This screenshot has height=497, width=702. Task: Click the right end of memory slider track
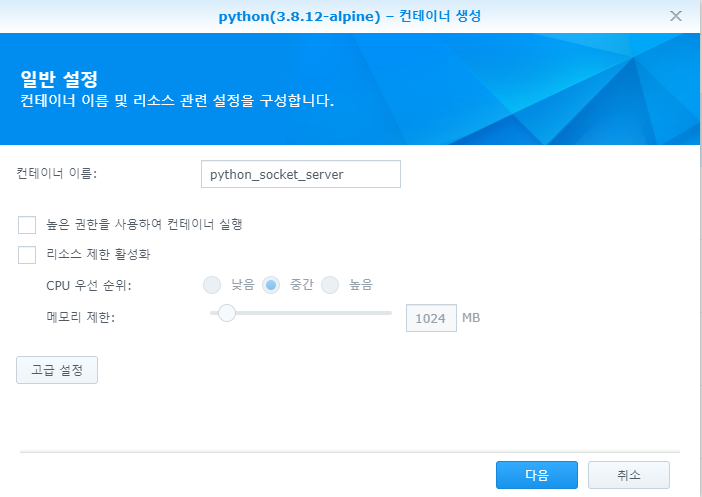[x=389, y=314]
